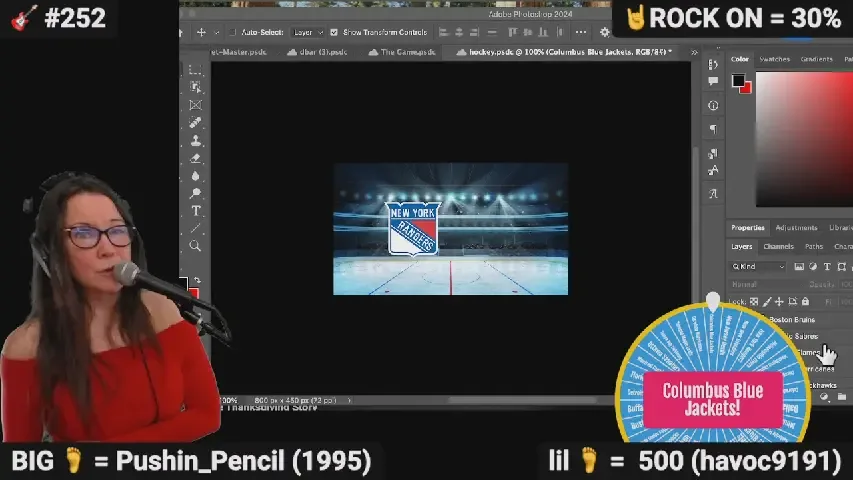Open the Kind filter dropdown in Layers

[762, 267]
